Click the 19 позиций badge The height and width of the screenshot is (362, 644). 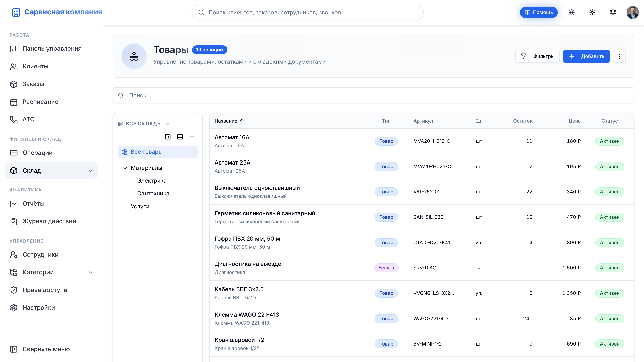point(210,50)
